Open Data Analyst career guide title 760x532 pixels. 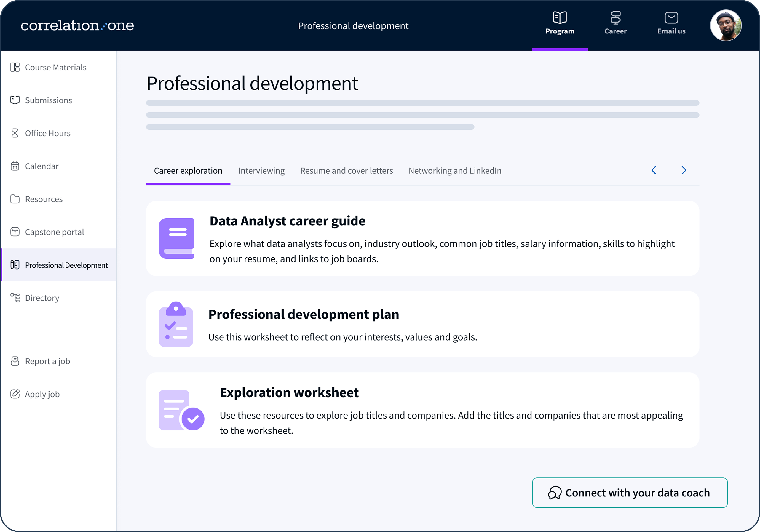click(287, 221)
